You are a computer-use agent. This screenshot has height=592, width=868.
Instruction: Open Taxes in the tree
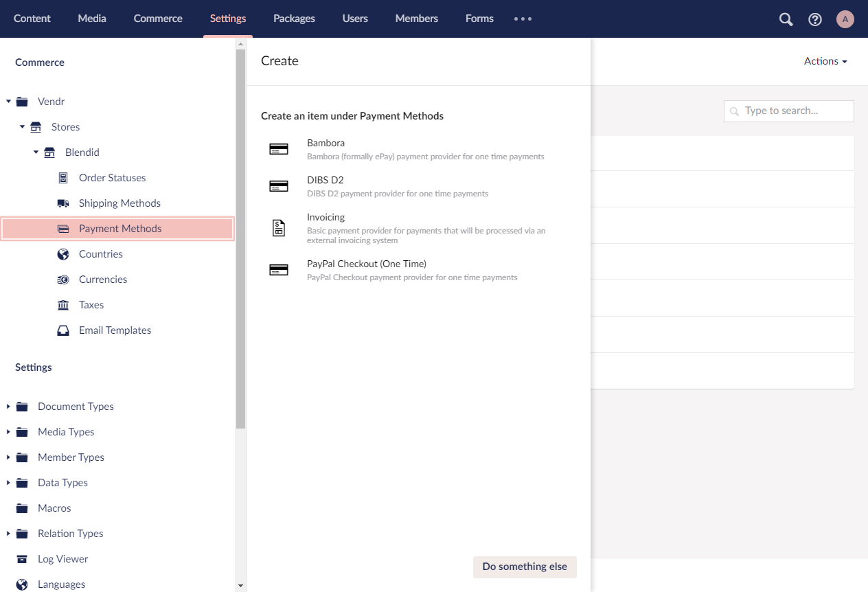click(91, 305)
